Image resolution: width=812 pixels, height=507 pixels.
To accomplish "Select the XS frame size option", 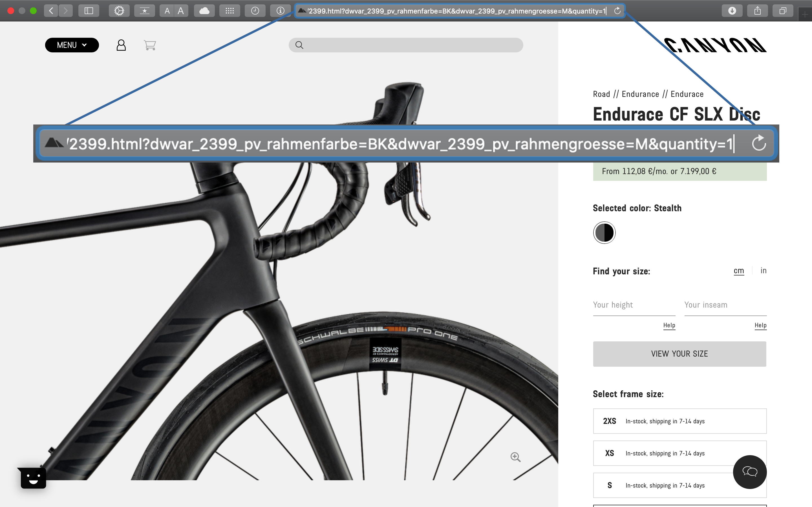I will pyautogui.click(x=680, y=453).
